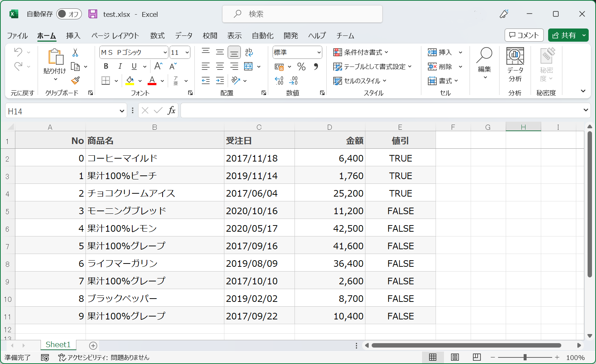Expand the formula bar chevron
Viewport: 596px width, 364px height.
586,110
